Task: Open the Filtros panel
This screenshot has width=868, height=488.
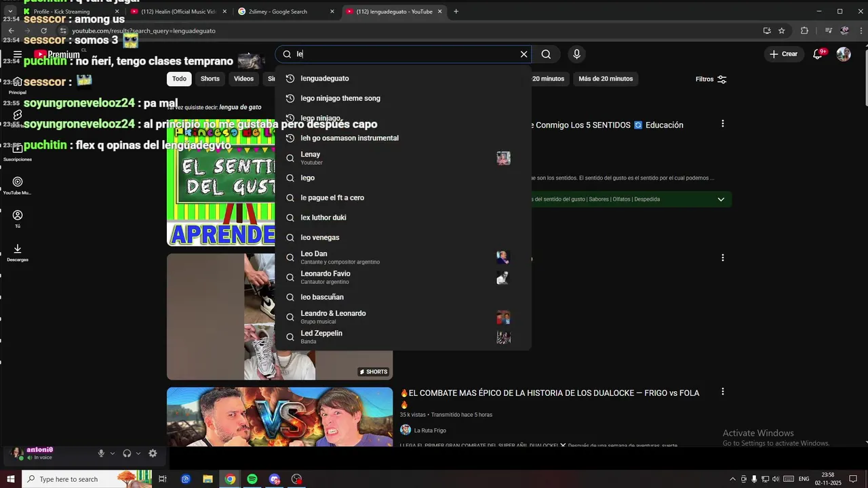Action: [711, 79]
